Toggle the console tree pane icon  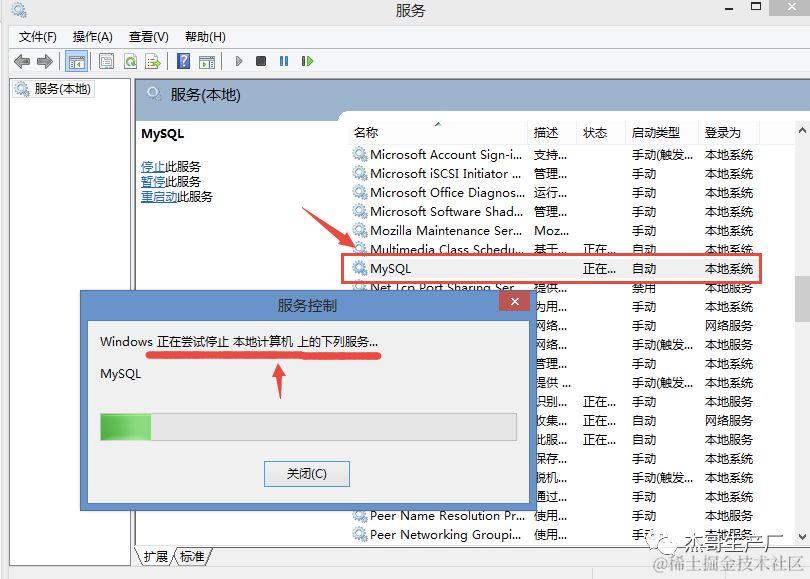pos(76,61)
